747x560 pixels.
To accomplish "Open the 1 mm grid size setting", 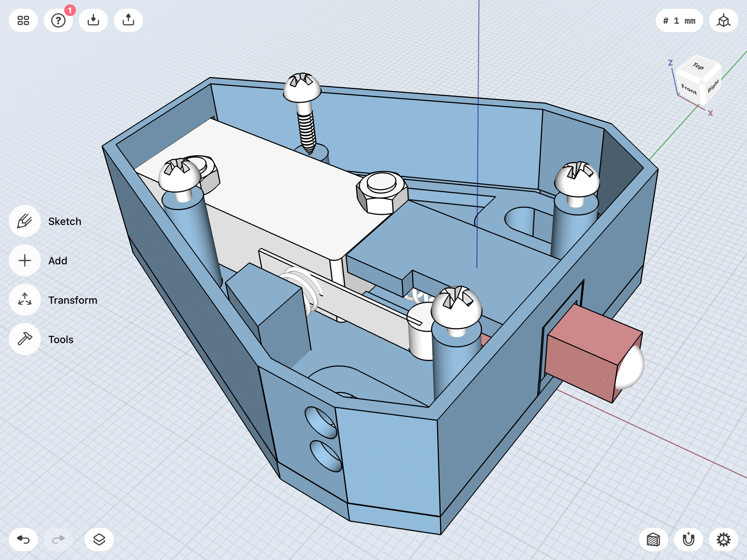I will point(679,20).
